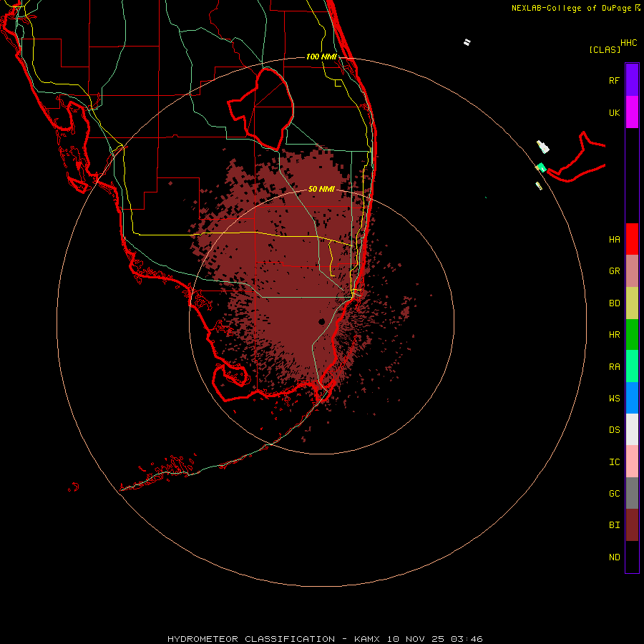This screenshot has width=644, height=644.
Task: Pick the HR green legend swatch
Action: (x=632, y=334)
